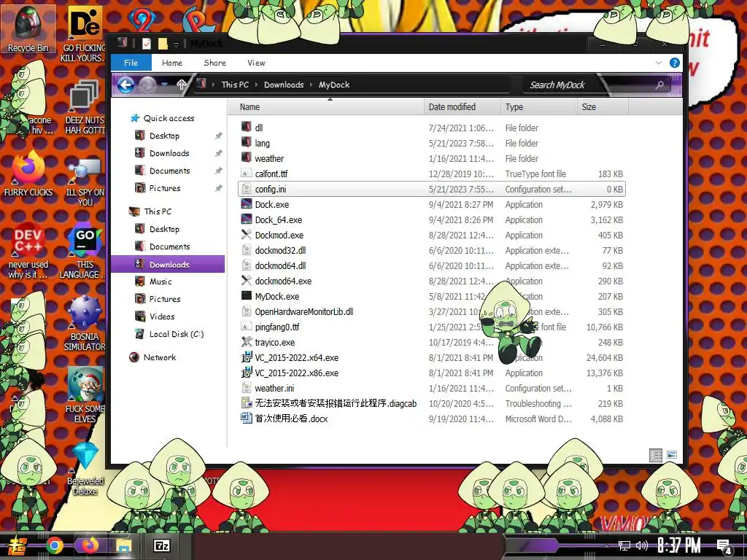The image size is (747, 560).
Task: Select Network in navigation pane
Action: coord(159,357)
